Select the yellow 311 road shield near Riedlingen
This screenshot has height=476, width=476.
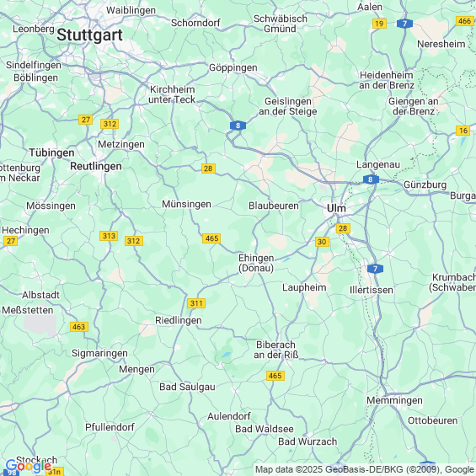coord(196,303)
